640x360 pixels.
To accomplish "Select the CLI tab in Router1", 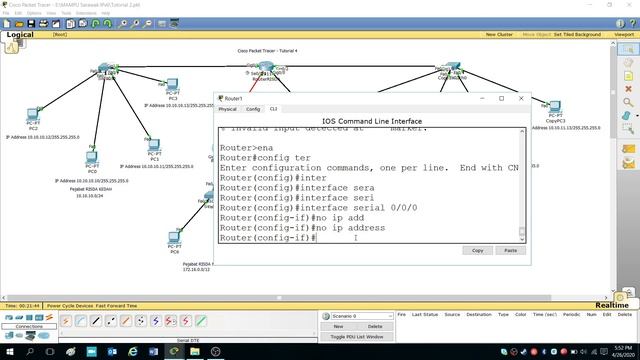I will [x=273, y=109].
